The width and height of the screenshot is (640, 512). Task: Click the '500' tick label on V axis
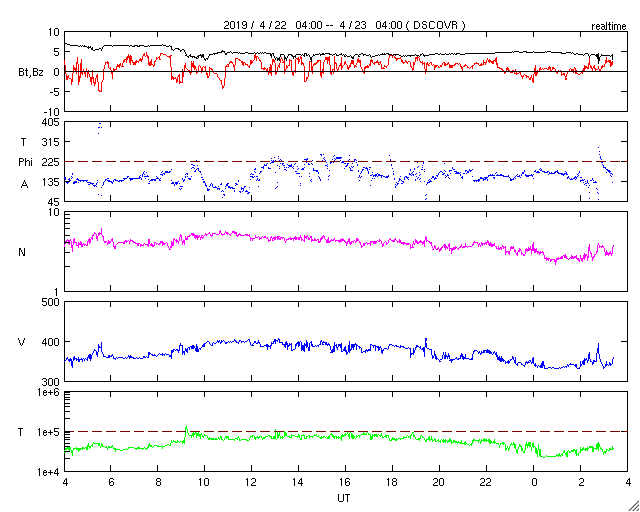point(51,302)
